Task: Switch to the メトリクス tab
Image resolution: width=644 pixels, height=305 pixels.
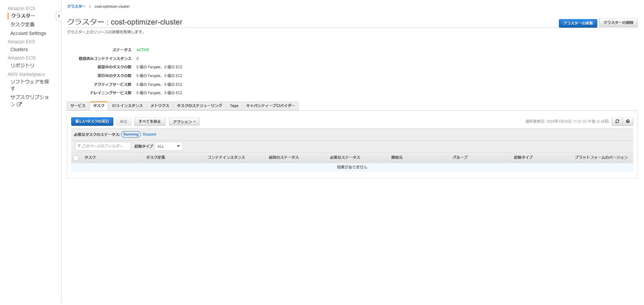Action: point(160,106)
